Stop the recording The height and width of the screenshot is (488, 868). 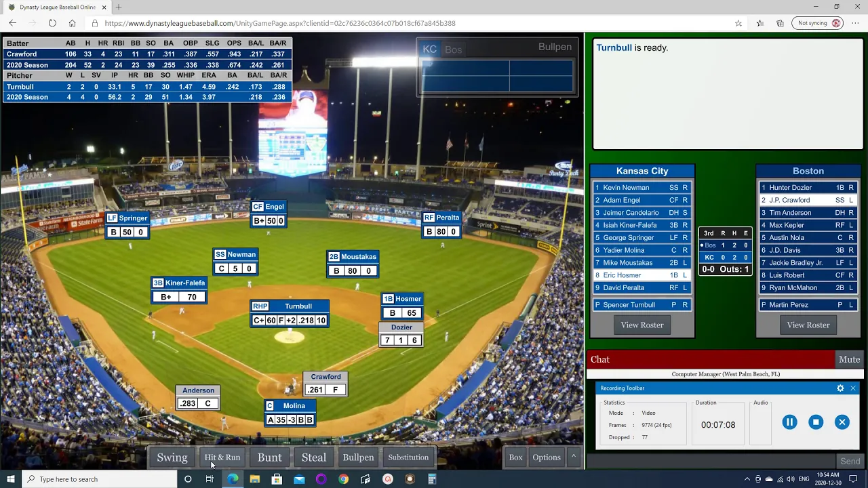tap(816, 422)
